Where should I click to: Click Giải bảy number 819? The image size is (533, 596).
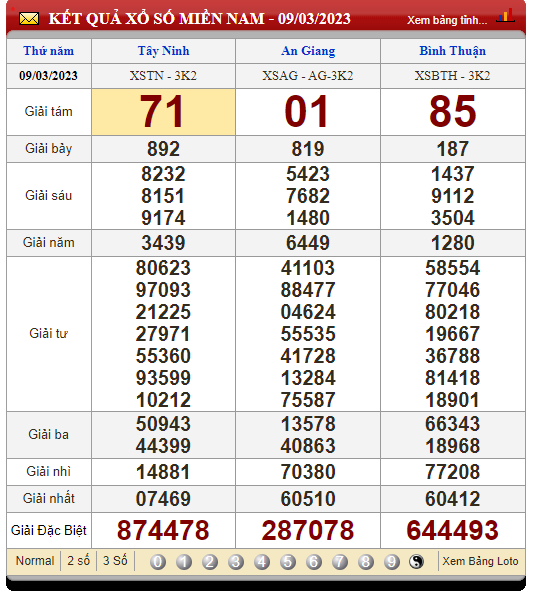(308, 149)
